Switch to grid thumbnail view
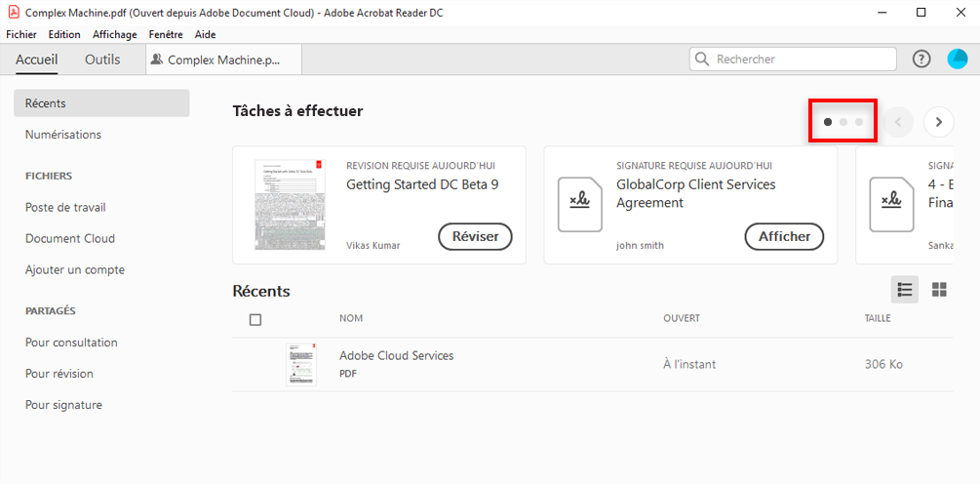Viewport: 980px width, 484px height. pos(939,289)
